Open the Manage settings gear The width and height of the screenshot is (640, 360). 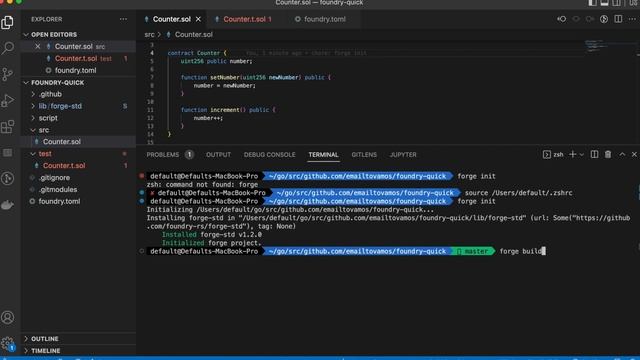7,343
